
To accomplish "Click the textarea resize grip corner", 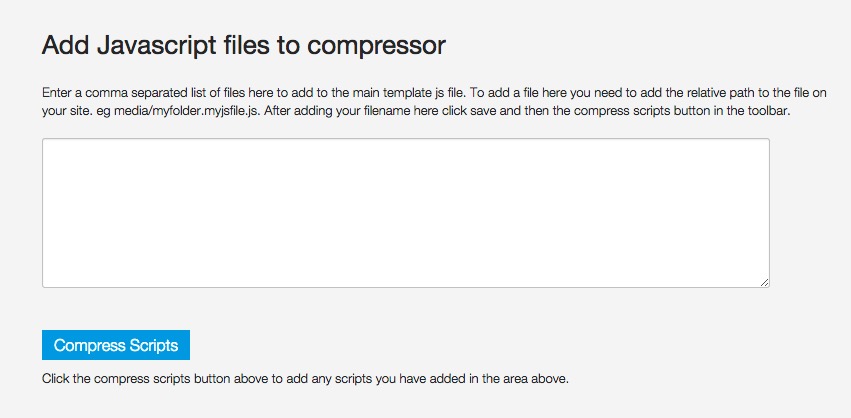I will (764, 282).
